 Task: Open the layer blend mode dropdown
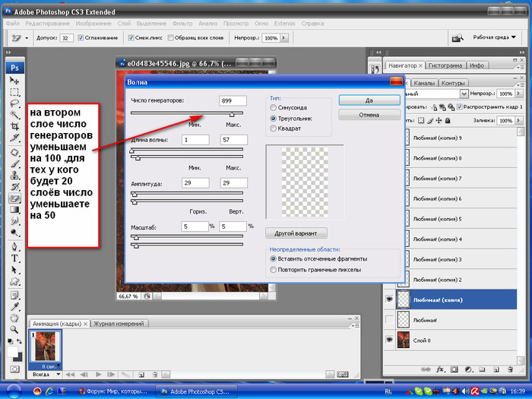pyautogui.click(x=464, y=93)
